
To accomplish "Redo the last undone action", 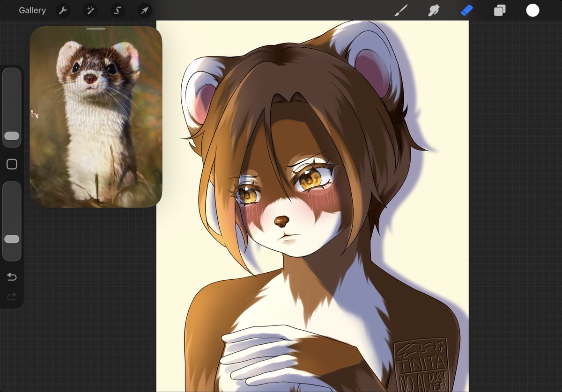I will pyautogui.click(x=12, y=296).
